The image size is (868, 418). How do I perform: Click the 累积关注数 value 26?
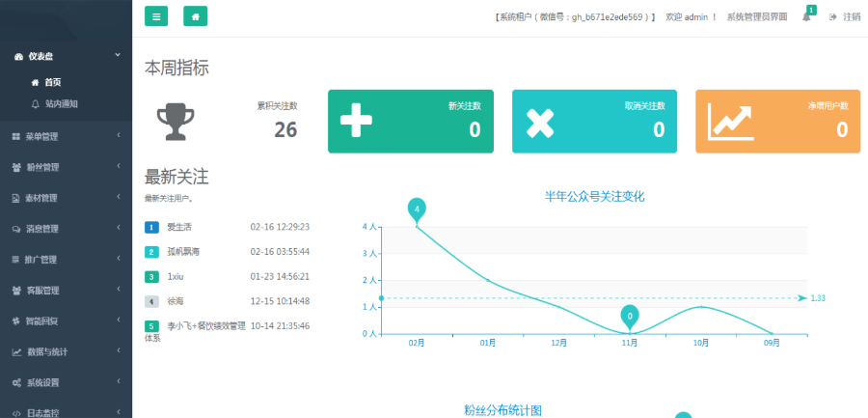tap(285, 129)
